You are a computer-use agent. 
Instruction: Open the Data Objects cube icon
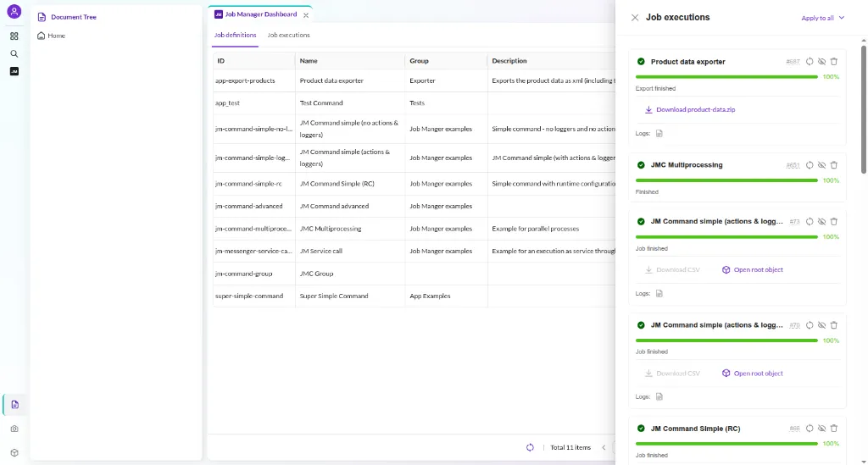(14, 453)
